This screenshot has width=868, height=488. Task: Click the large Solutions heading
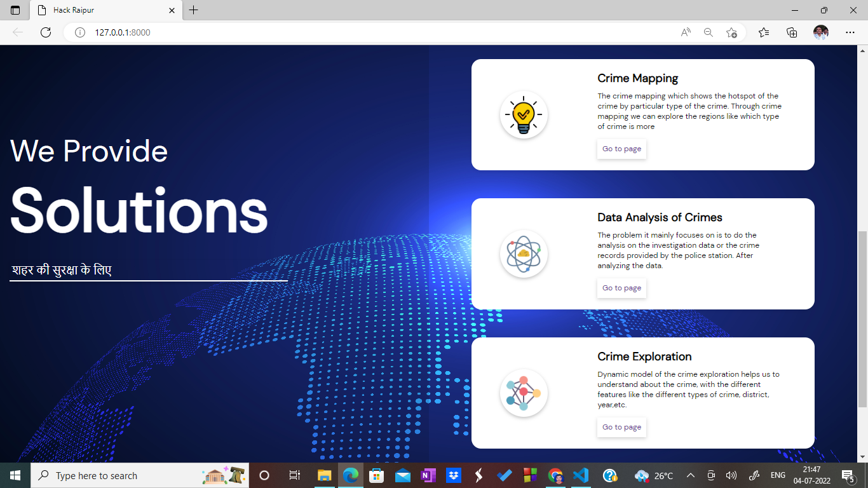coord(139,211)
